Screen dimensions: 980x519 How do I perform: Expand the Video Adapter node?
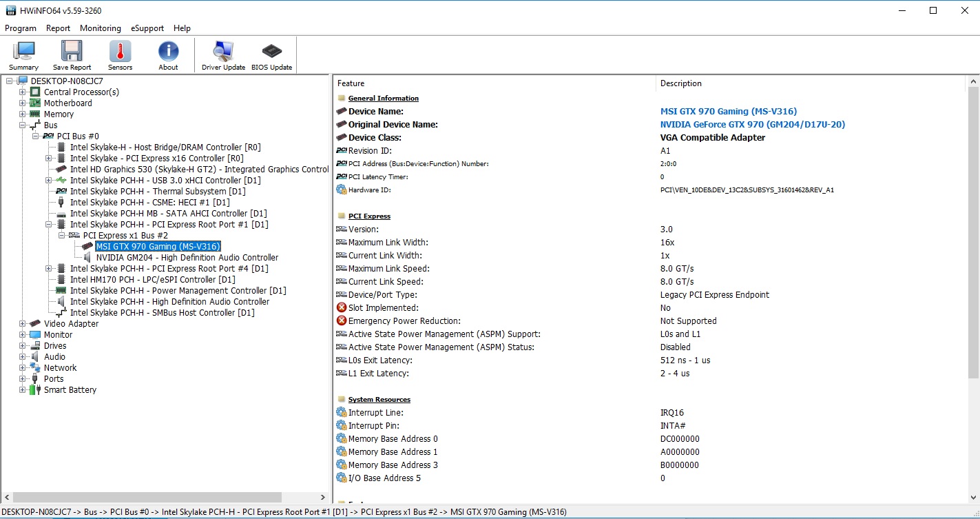(x=23, y=324)
